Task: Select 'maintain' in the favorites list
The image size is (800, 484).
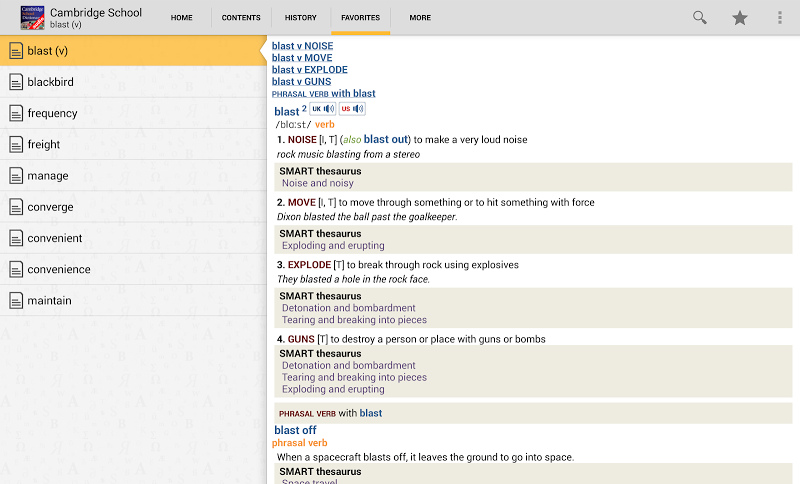Action: click(133, 300)
